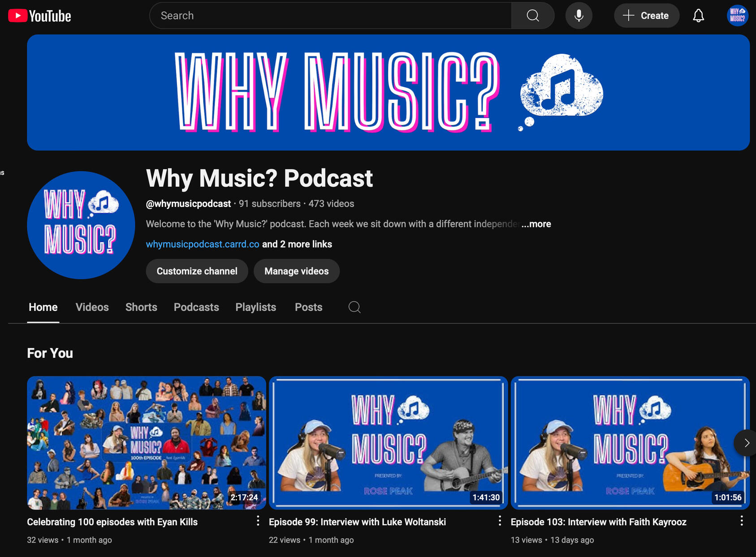The image size is (756, 557).
Task: Switch to the Videos tab
Action: pyautogui.click(x=92, y=307)
